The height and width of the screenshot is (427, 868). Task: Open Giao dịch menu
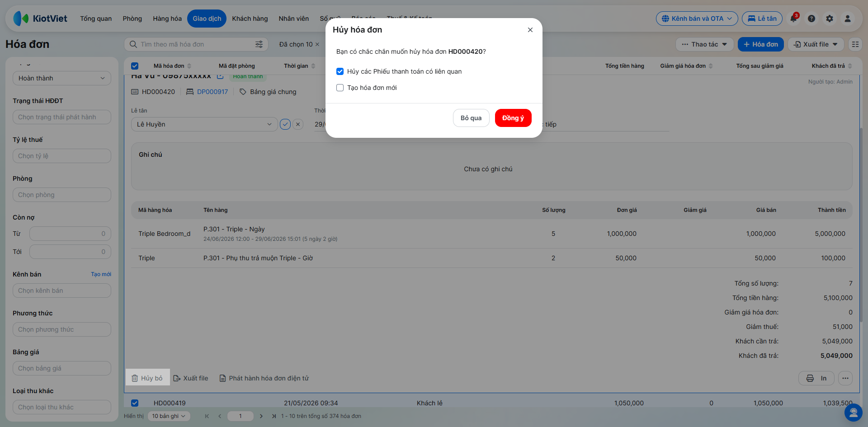[x=207, y=19]
